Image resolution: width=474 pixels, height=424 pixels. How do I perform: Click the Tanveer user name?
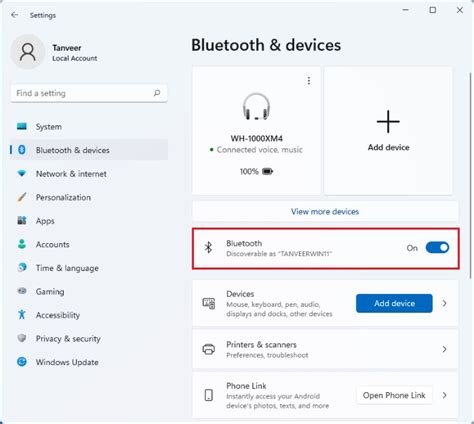[x=67, y=48]
